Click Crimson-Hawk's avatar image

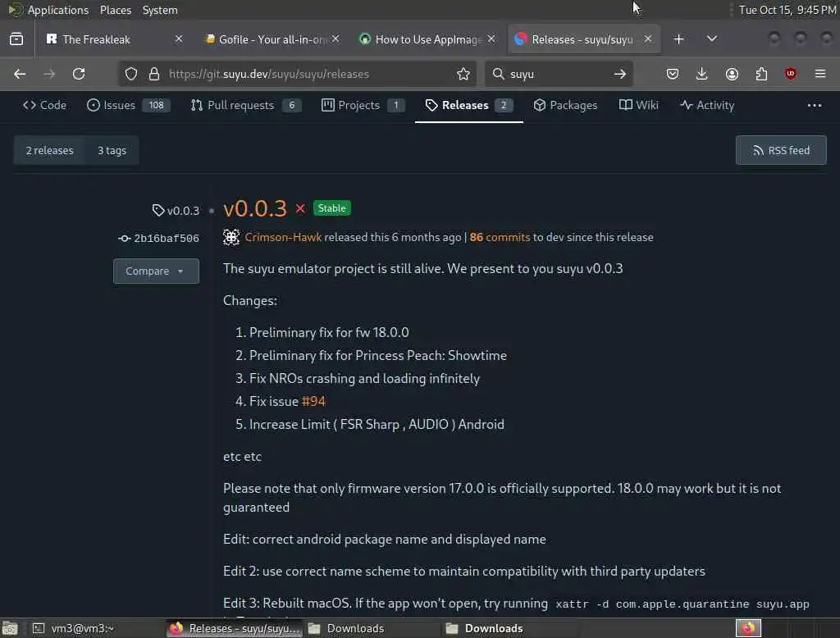[x=231, y=237]
